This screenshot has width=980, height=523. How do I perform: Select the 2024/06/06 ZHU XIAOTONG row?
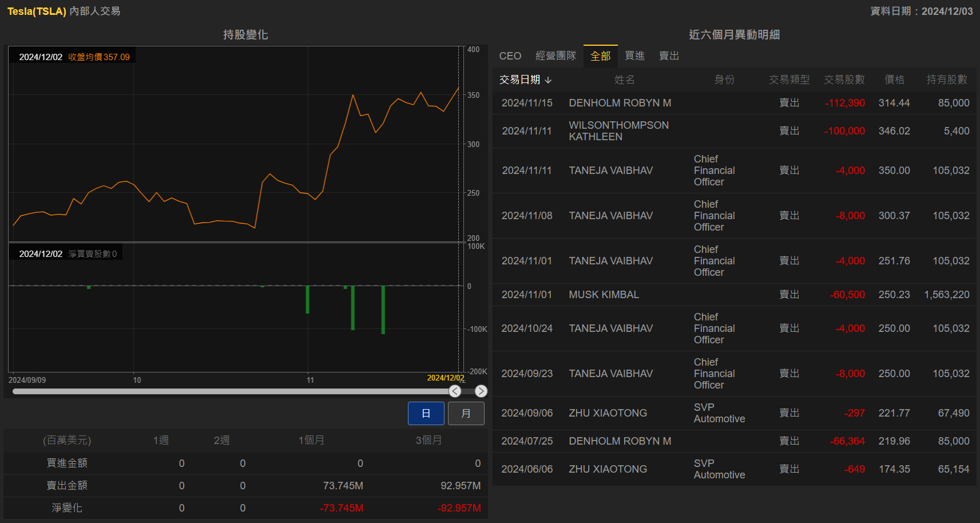tap(735, 469)
